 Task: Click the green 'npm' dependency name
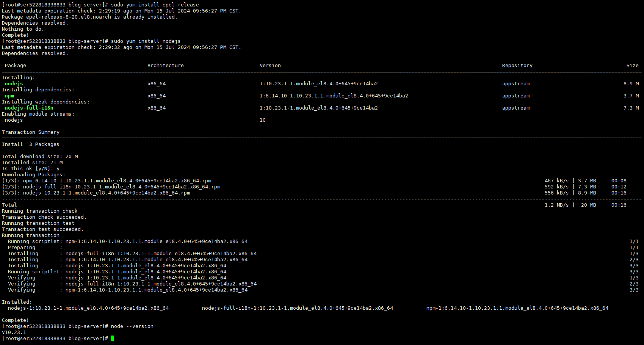click(x=9, y=96)
